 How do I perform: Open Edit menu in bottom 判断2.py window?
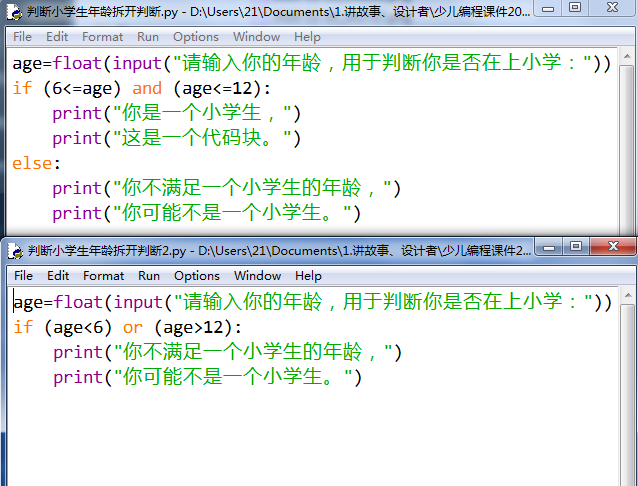point(58,276)
